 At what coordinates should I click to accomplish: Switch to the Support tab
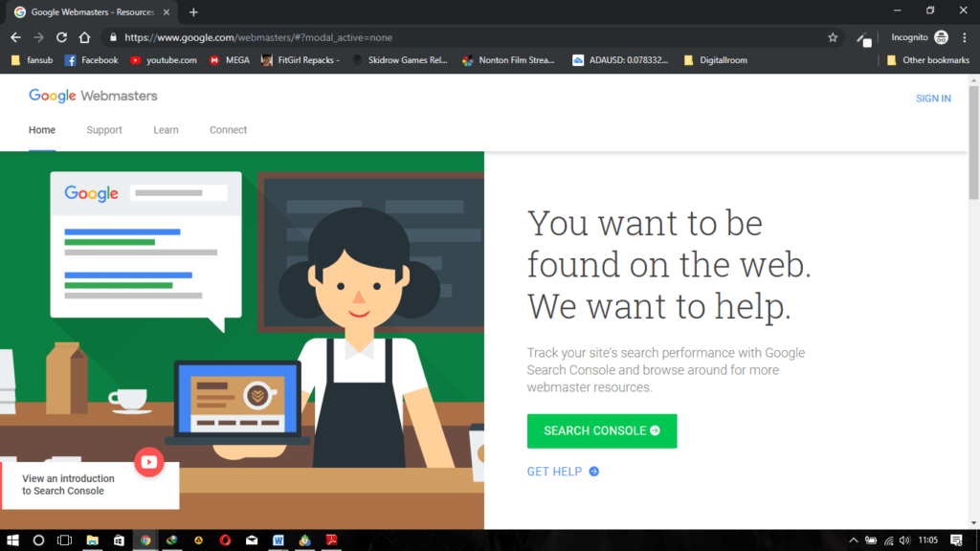[x=103, y=129]
